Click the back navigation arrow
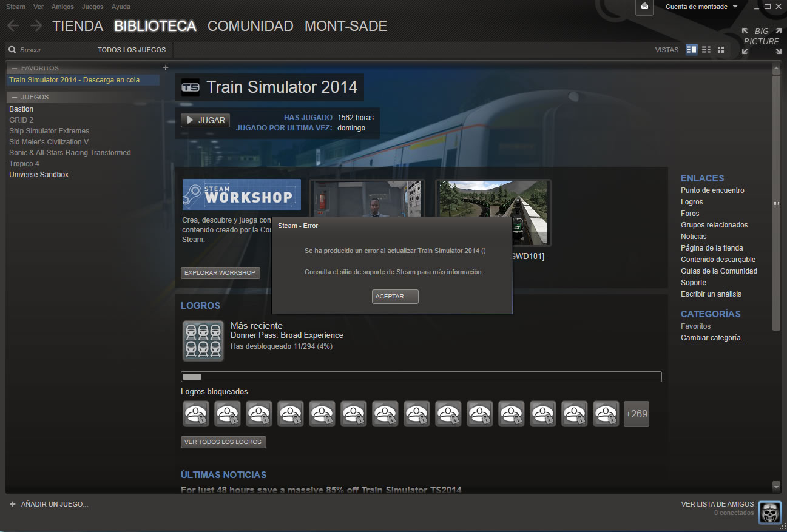Screen dimensions: 787x532 coord(13,25)
